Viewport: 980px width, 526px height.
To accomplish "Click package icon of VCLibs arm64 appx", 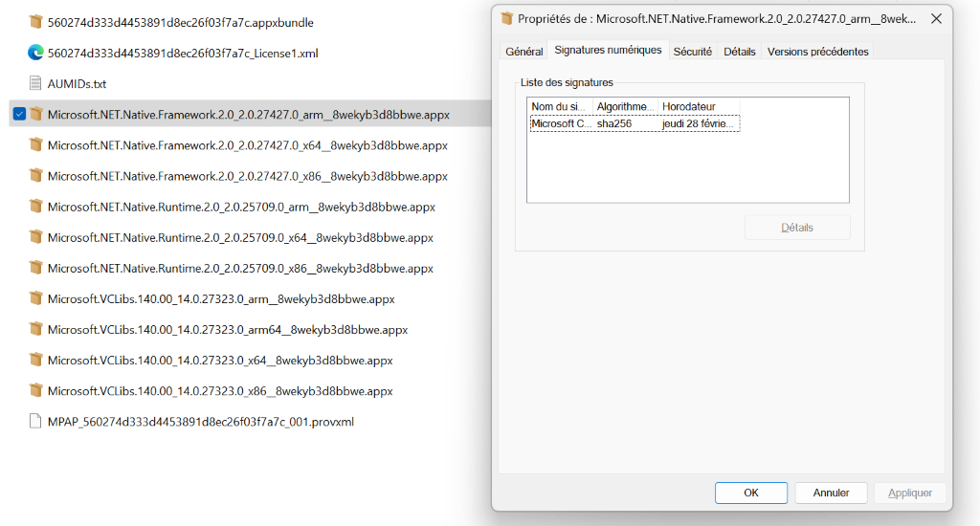I will [x=35, y=329].
